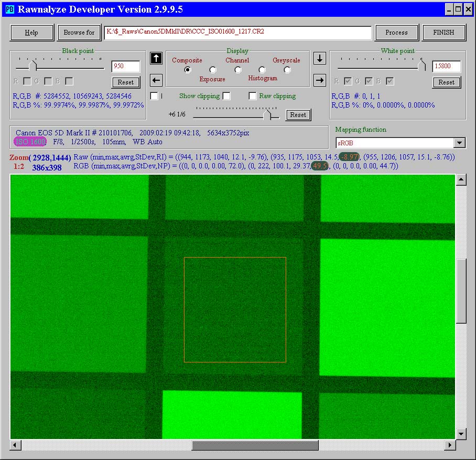Enable the Raw clipping checkbox

coord(253,96)
